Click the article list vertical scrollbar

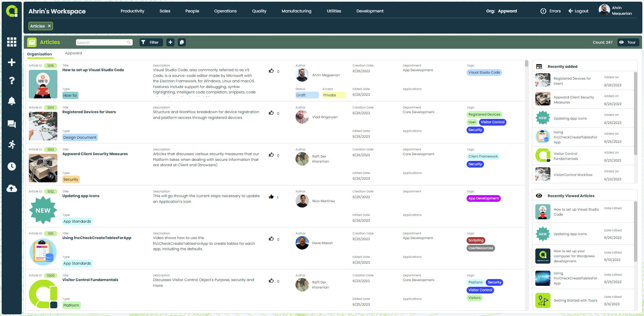point(526,63)
